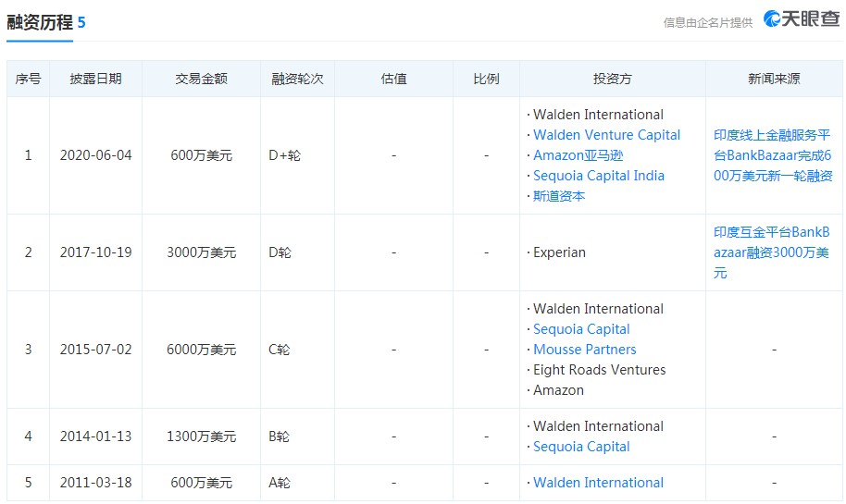Open news link about BankBazaar 600万美元 financing
This screenshot has height=504, width=846.
(773, 155)
